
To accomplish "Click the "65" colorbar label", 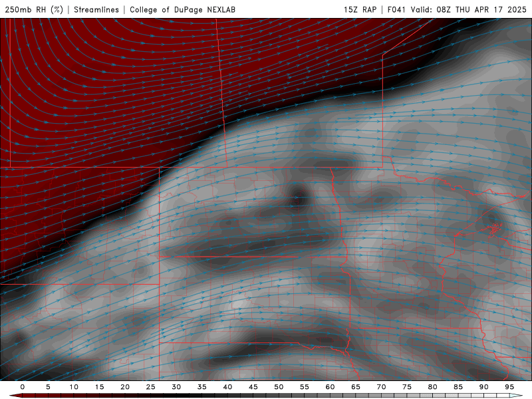I will point(356,387).
